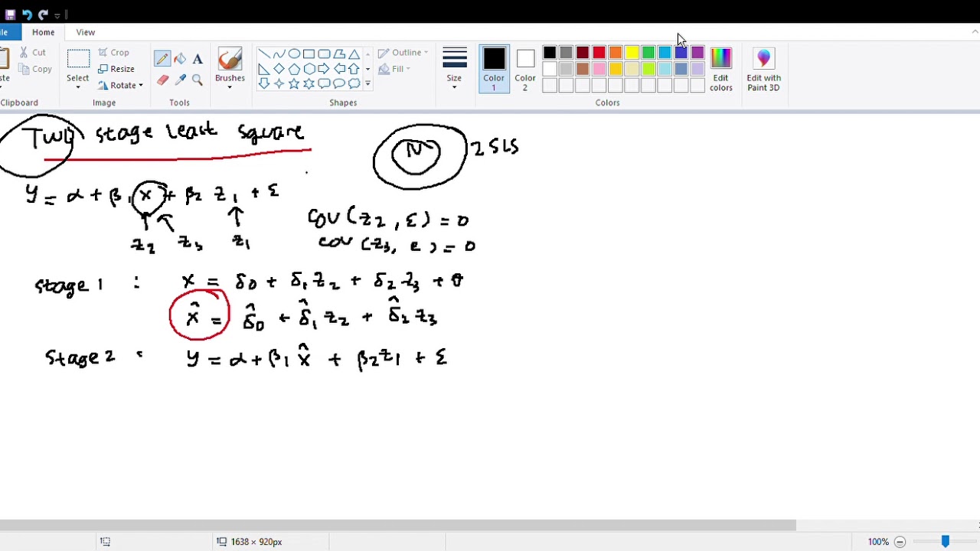Open the Brushes tool
The image size is (980, 551).
click(x=230, y=69)
